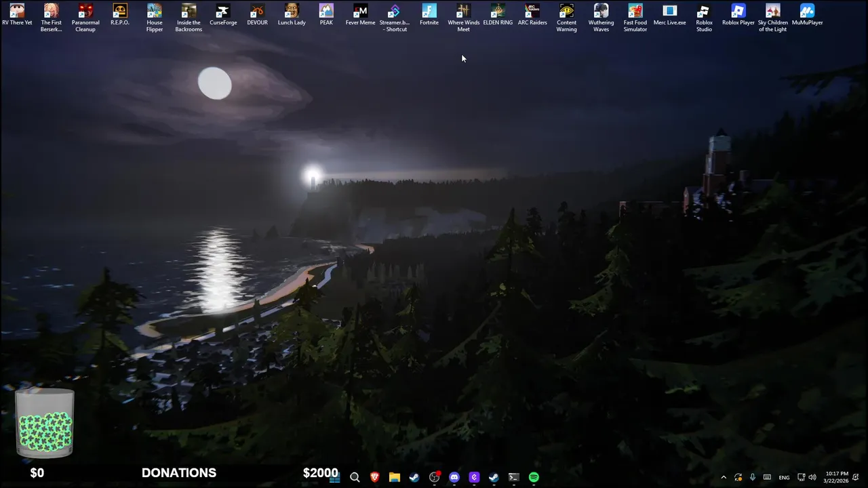Click the DONATIONS label text
This screenshot has height=488, width=868.
tap(179, 473)
